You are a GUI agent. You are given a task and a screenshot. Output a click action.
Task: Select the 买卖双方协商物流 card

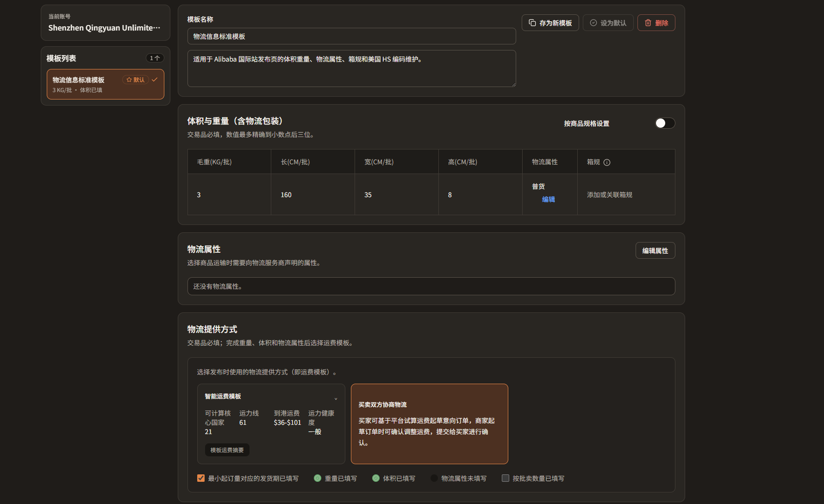(430, 424)
